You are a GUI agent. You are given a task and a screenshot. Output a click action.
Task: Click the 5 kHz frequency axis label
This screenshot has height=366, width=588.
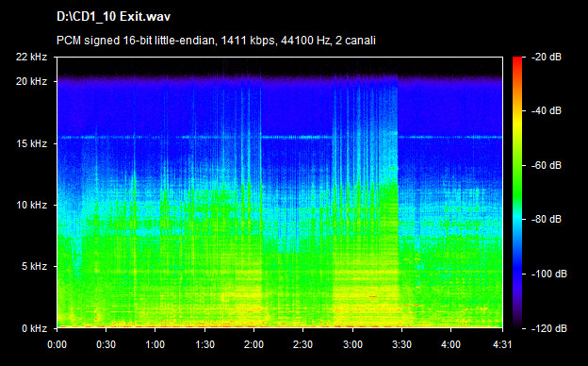tap(34, 267)
